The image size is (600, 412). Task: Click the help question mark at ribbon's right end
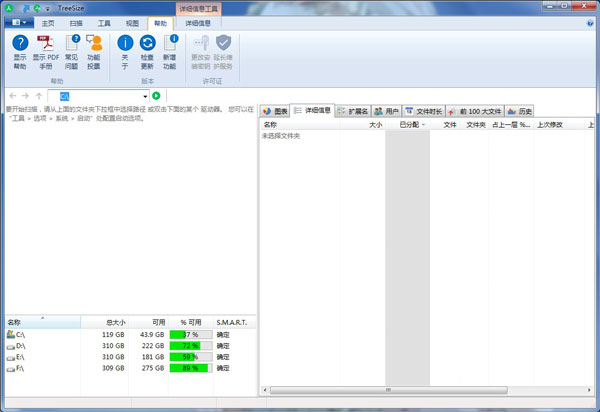pos(590,23)
